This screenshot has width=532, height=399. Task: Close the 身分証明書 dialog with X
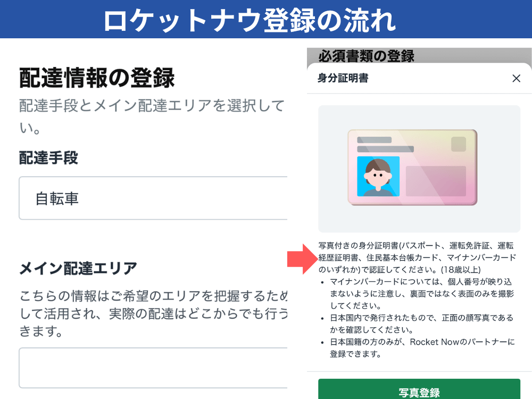tap(516, 78)
